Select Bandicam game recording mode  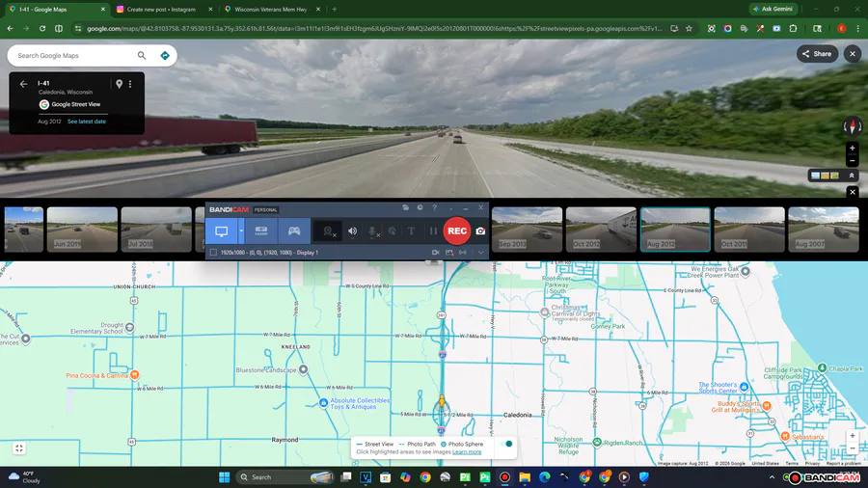(294, 231)
